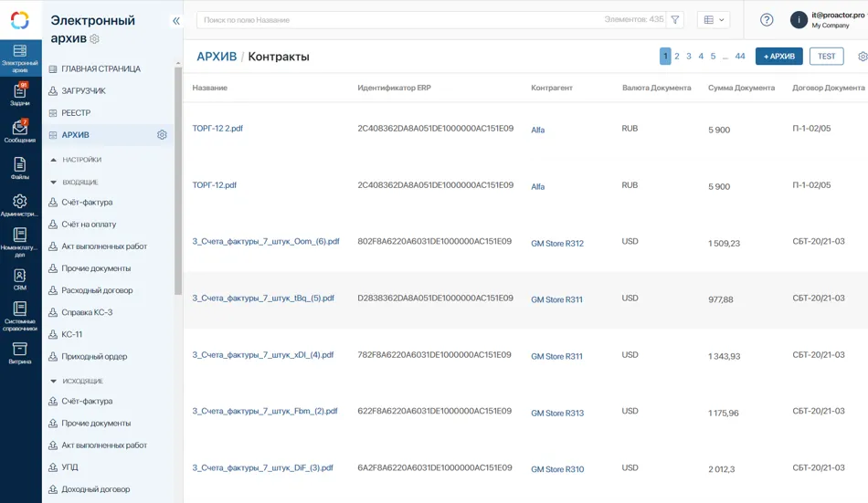Open the ТОРГ-12 2.pdf document link
Screen dimensions: 868x503
click(217, 129)
